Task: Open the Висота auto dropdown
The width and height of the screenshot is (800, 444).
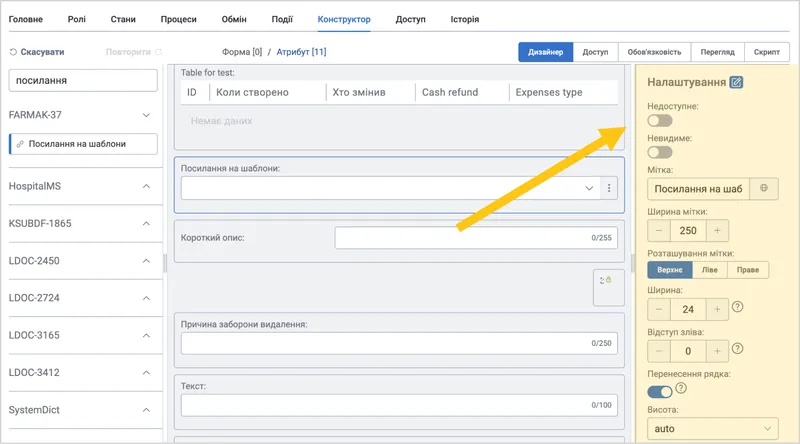Action: [x=712, y=429]
